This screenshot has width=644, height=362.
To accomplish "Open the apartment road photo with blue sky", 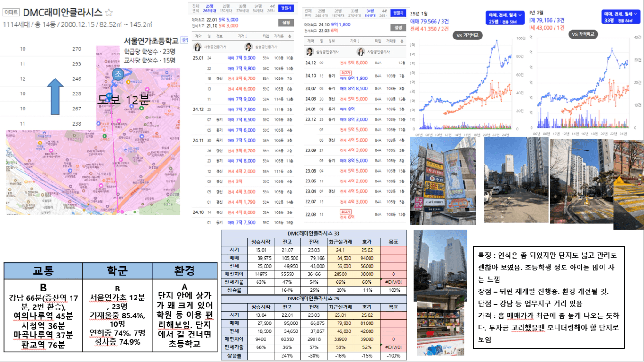I will (515, 181).
